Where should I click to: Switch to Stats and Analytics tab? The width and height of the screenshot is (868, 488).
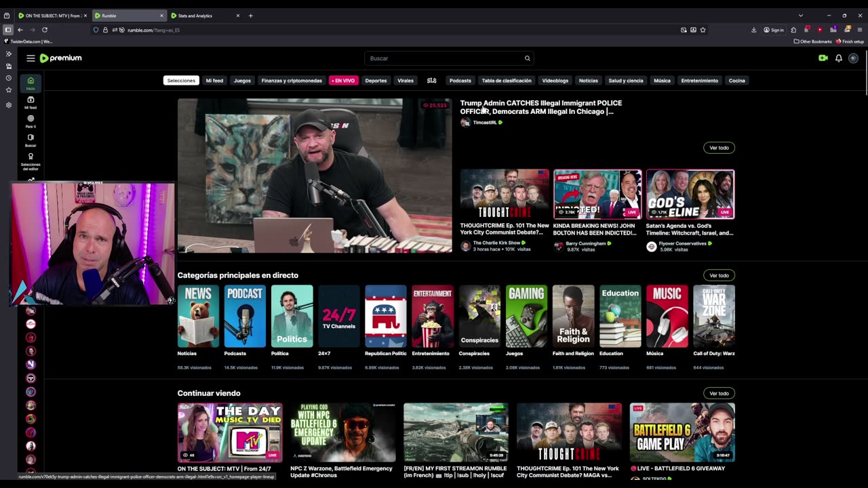[x=205, y=16]
